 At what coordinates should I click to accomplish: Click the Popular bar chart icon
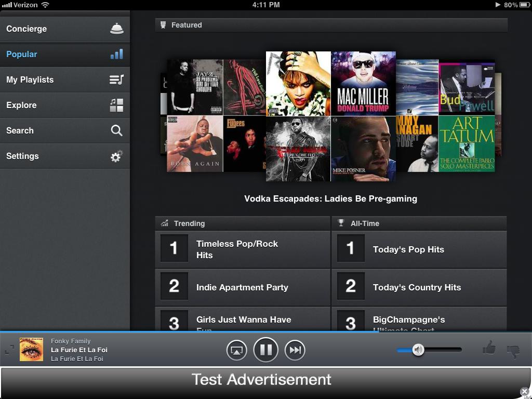click(x=117, y=54)
